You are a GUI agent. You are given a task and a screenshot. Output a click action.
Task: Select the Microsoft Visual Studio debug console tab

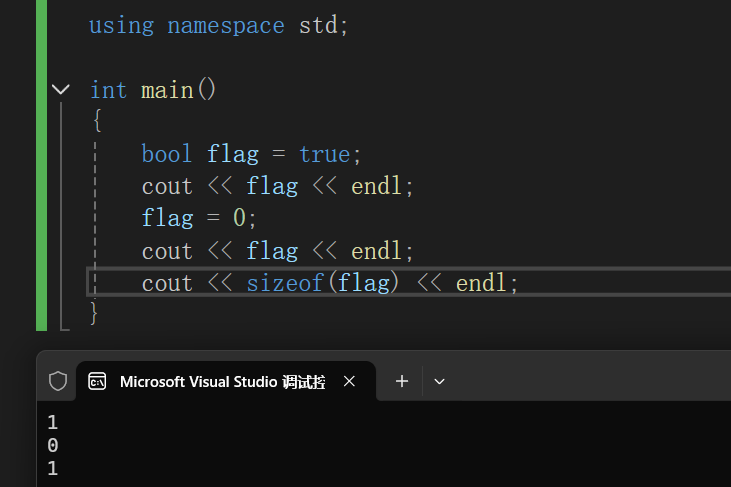coord(226,381)
